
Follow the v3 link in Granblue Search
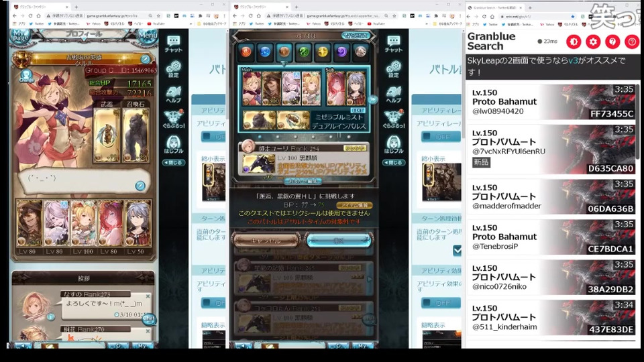point(573,60)
